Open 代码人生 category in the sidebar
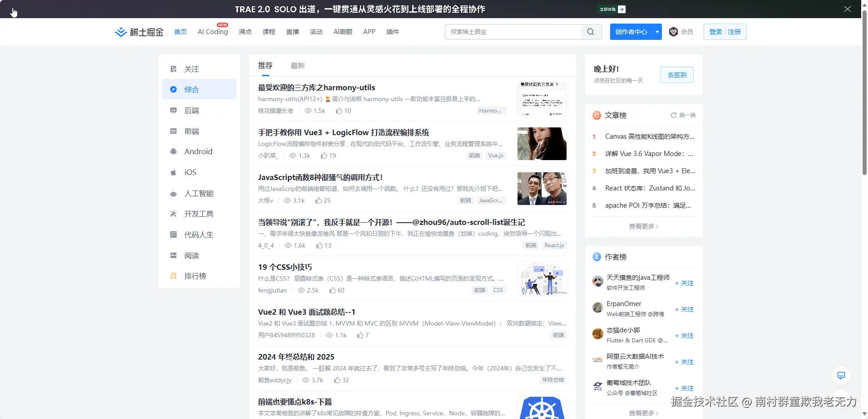The height and width of the screenshot is (419, 868). [x=199, y=234]
